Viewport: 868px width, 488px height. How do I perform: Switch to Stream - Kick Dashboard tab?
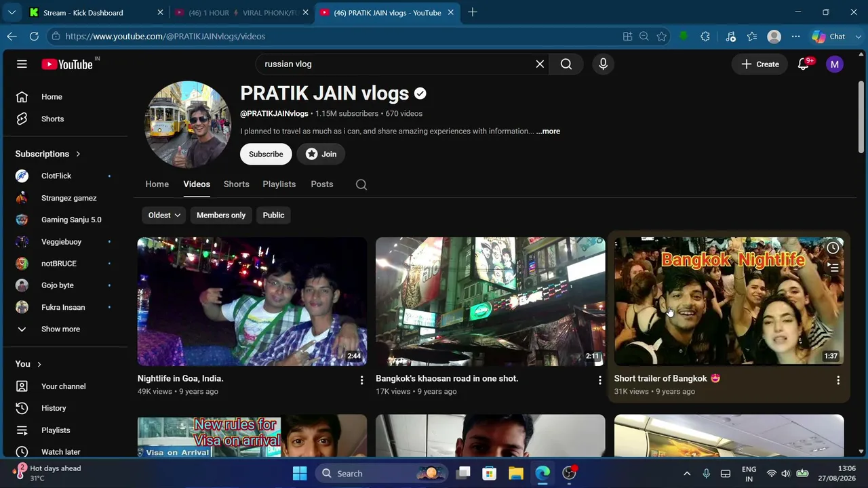96,12
